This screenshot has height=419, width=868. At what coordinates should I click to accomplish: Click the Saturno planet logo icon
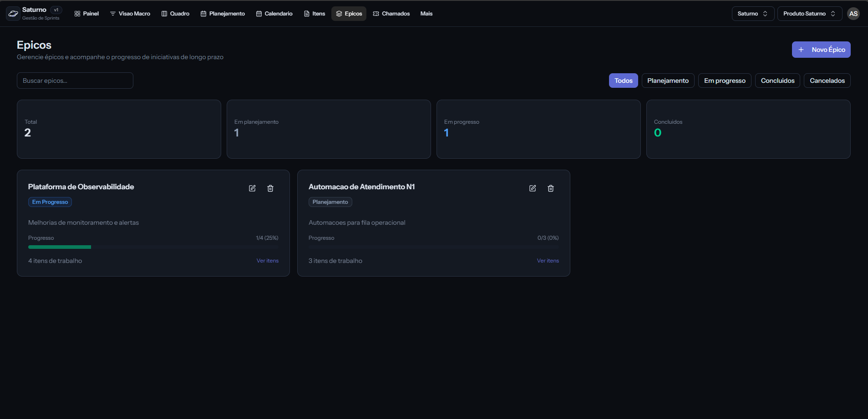point(13,14)
